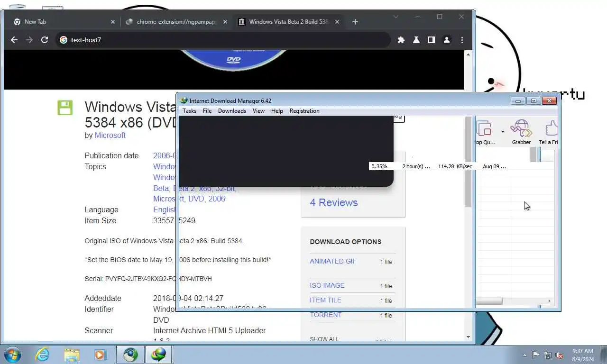Click the Chrome Labs flask icon
This screenshot has height=364, width=607.
pos(416,40)
